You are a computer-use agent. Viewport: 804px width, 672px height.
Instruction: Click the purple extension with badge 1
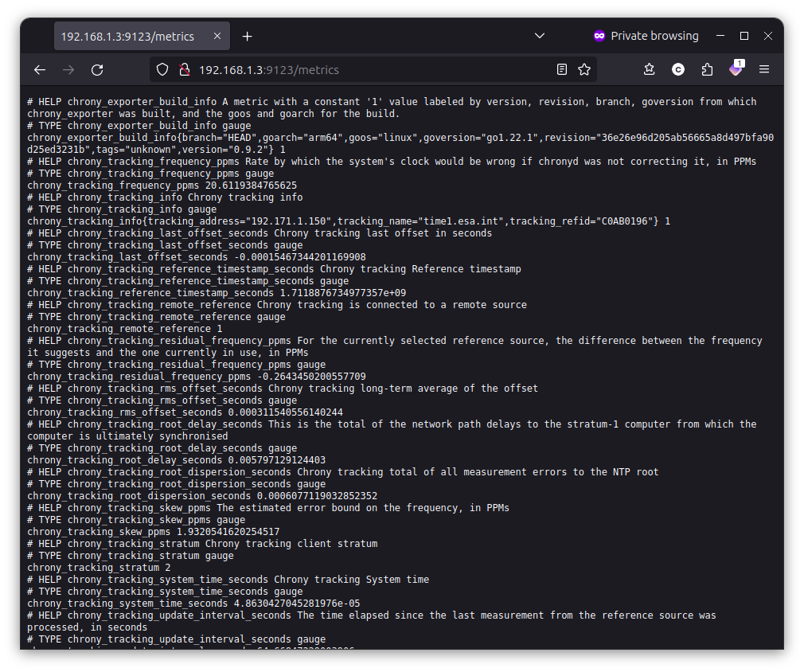736,69
